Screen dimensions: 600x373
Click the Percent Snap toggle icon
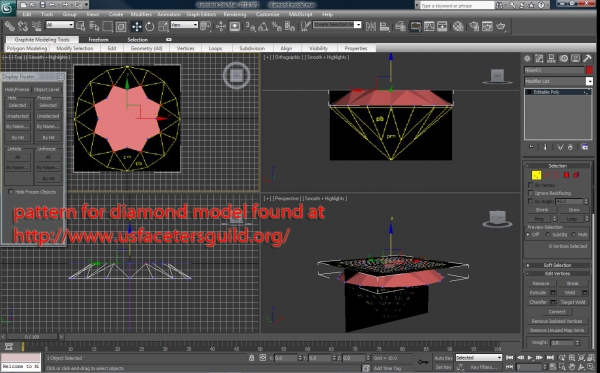tap(276, 26)
